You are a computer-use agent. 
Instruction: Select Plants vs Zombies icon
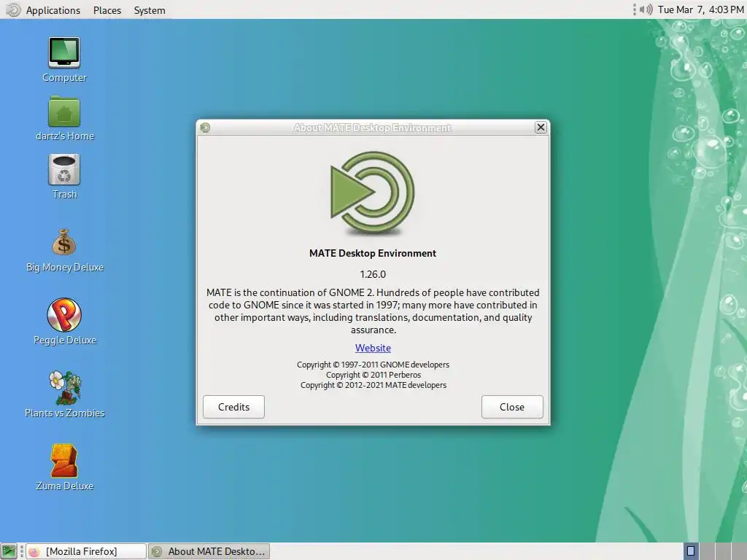(x=64, y=388)
